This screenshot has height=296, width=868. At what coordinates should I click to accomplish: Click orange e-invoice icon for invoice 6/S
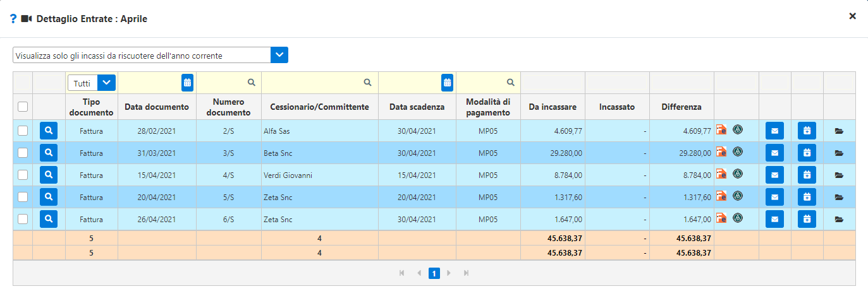pos(721,218)
